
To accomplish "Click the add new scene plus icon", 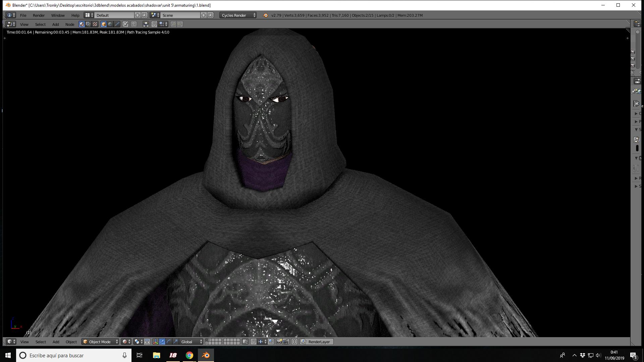I will (x=204, y=15).
